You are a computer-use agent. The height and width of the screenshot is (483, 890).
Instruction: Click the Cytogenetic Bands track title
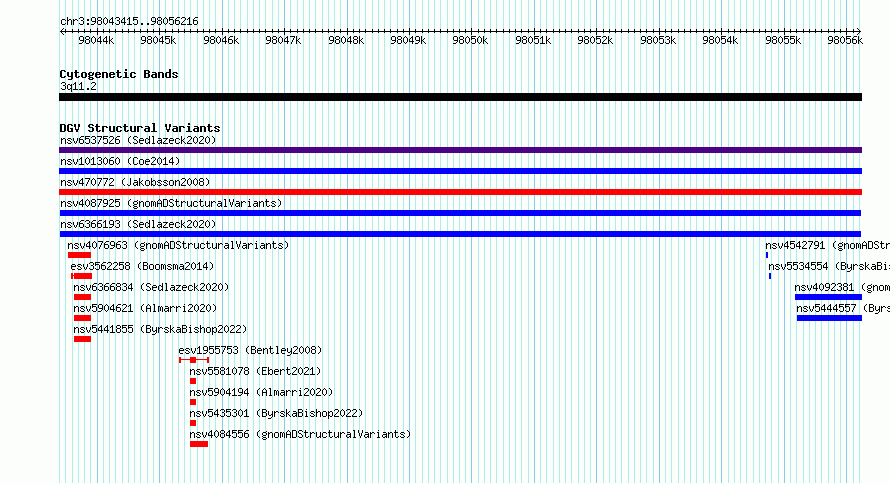[x=119, y=74]
